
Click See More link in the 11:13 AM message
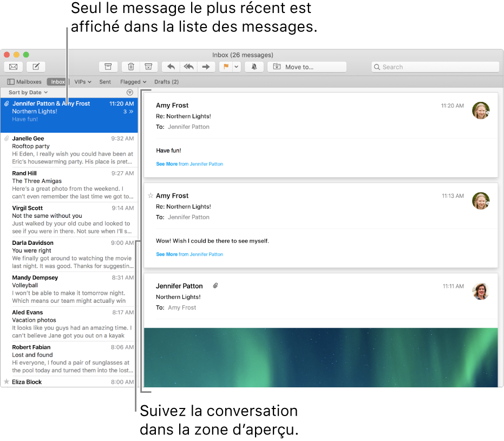pos(189,254)
